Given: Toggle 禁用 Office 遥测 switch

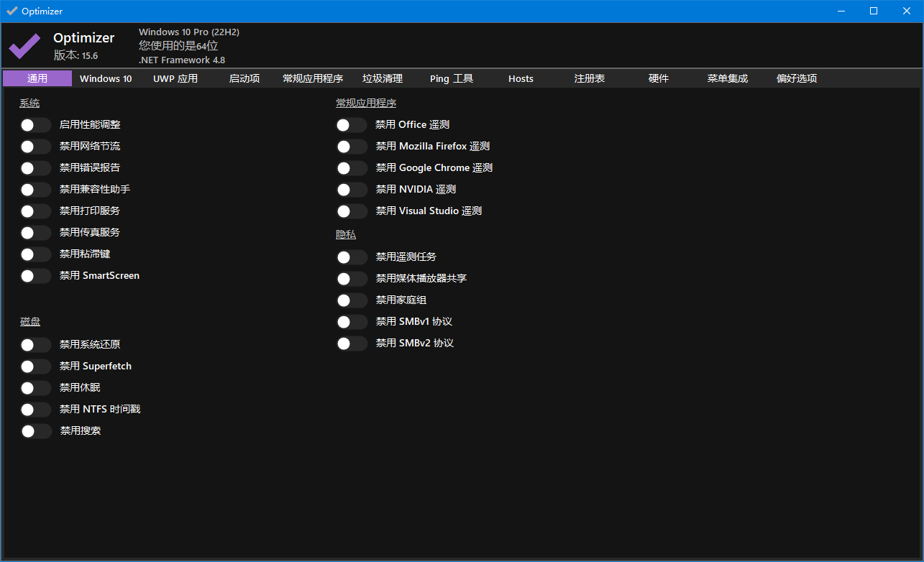Looking at the screenshot, I should point(352,125).
